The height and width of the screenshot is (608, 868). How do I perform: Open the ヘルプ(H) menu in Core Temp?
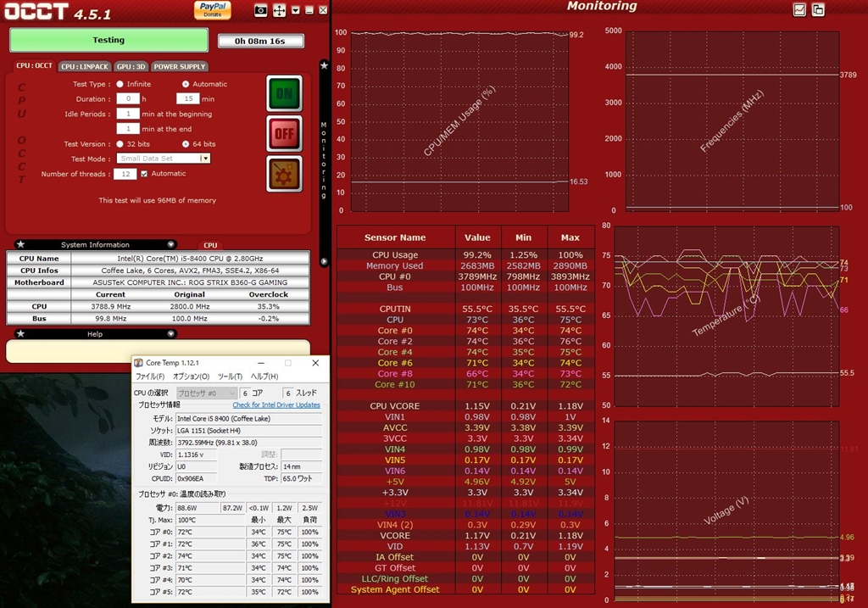(264, 377)
